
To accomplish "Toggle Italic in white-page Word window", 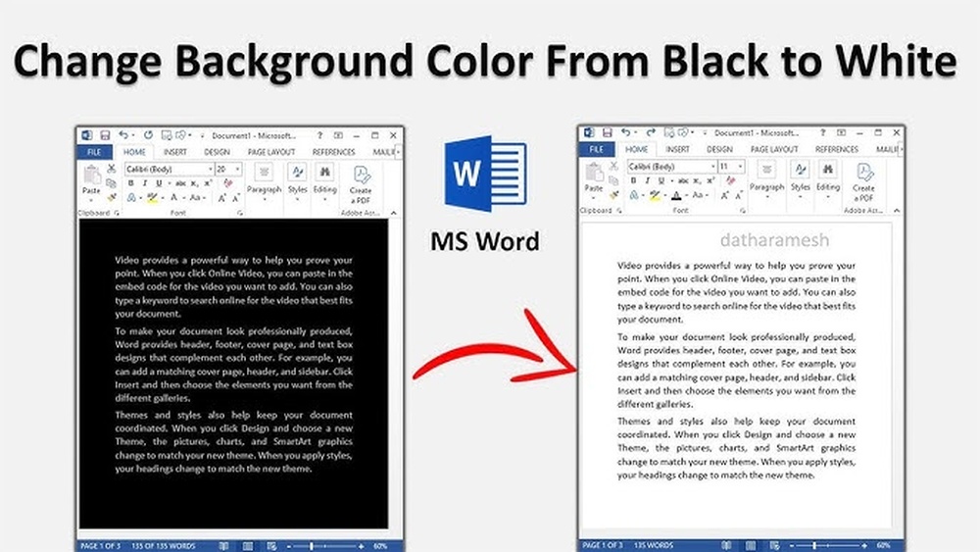I will coord(647,180).
